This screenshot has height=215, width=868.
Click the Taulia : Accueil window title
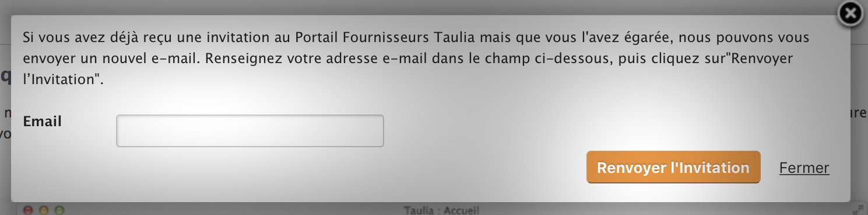441,210
